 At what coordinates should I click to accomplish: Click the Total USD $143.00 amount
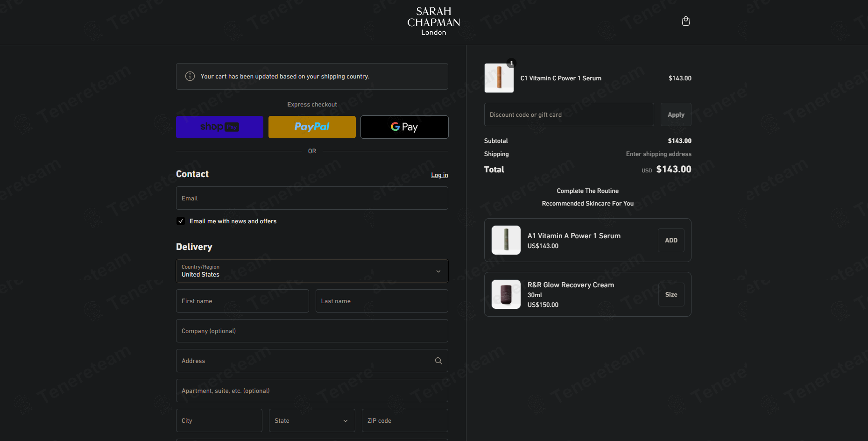click(x=666, y=169)
